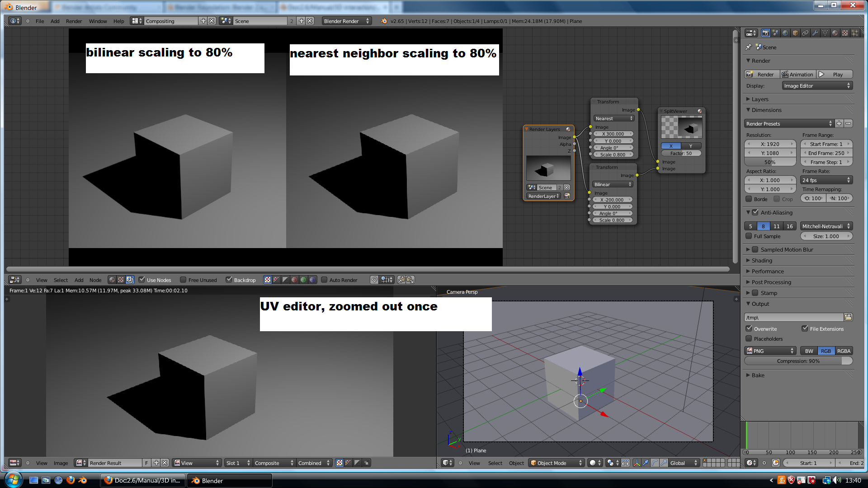
Task: Open the Object Data triangle icon
Action: (825, 33)
